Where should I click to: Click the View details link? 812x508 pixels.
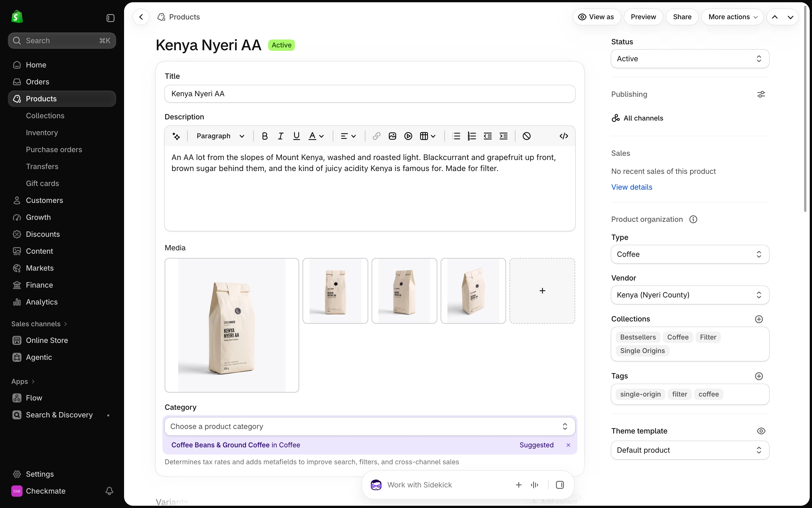[632, 187]
